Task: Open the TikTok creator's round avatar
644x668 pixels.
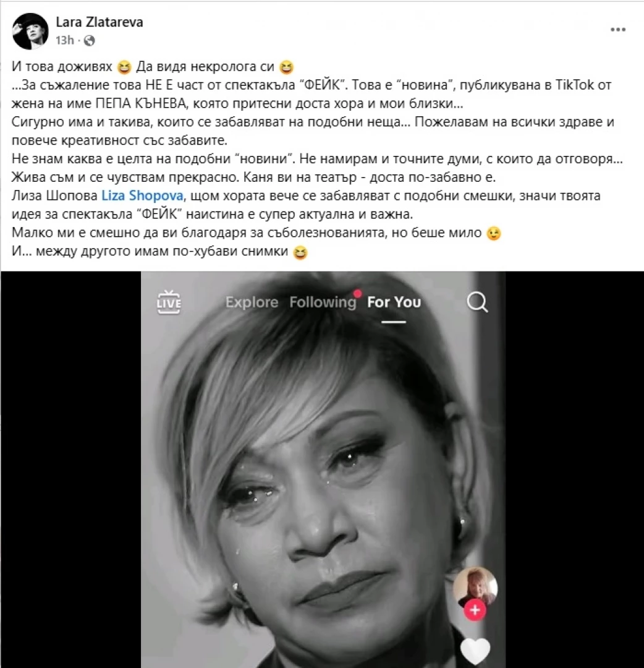Action: point(475,586)
